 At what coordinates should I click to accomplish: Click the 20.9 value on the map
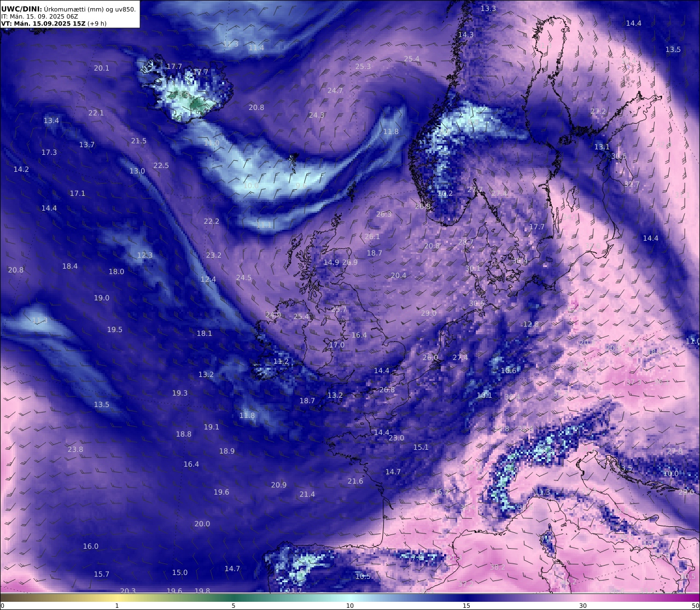[x=279, y=485]
